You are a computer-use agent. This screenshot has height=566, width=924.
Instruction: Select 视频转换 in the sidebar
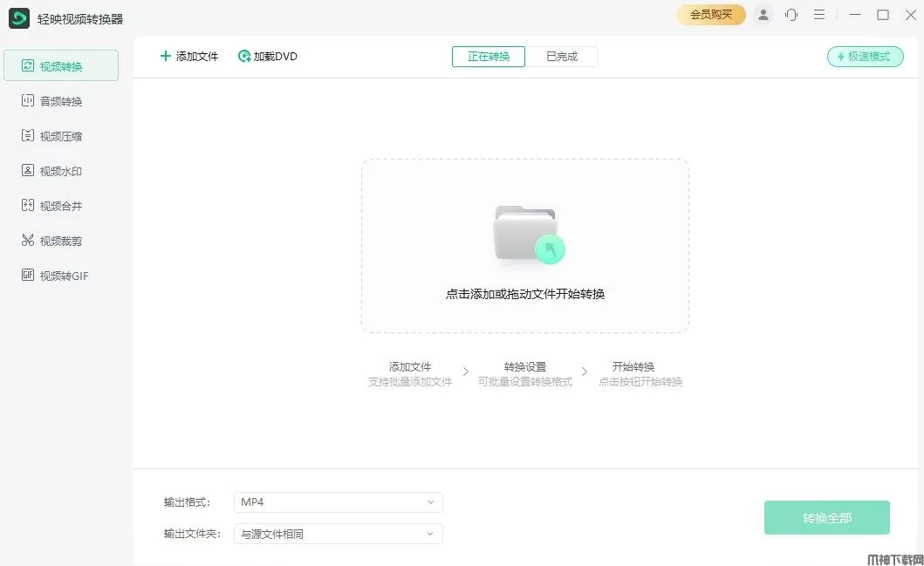coord(60,66)
